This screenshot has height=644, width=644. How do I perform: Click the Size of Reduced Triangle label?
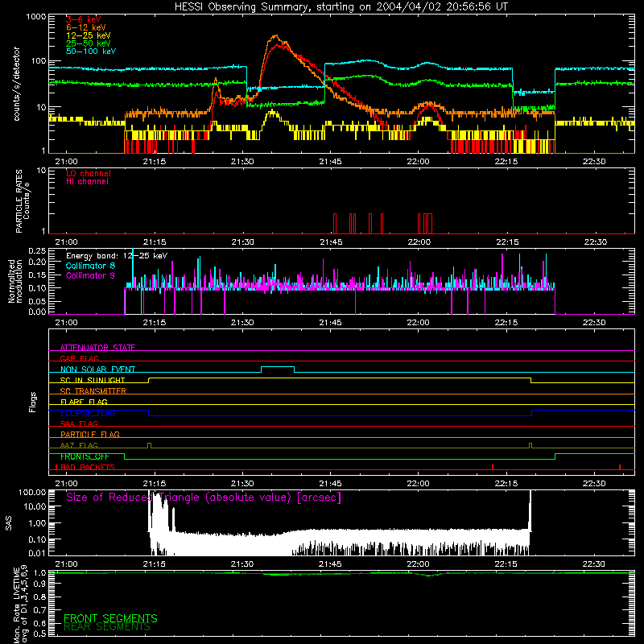(x=204, y=497)
